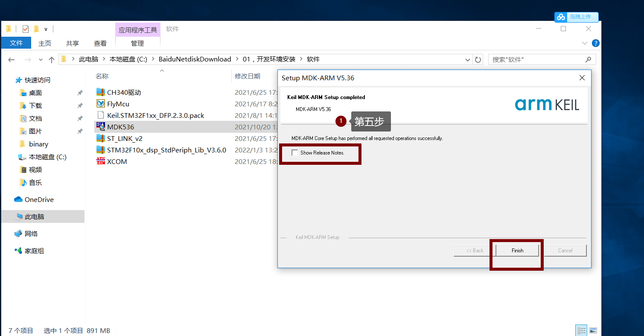644x336 pixels.
Task: Click the 2021/8/1 date of Keil pack
Action: click(x=256, y=115)
